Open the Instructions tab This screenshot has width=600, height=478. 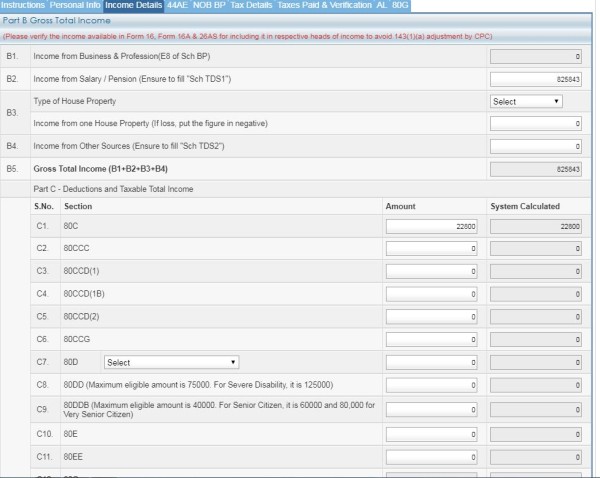[22, 6]
